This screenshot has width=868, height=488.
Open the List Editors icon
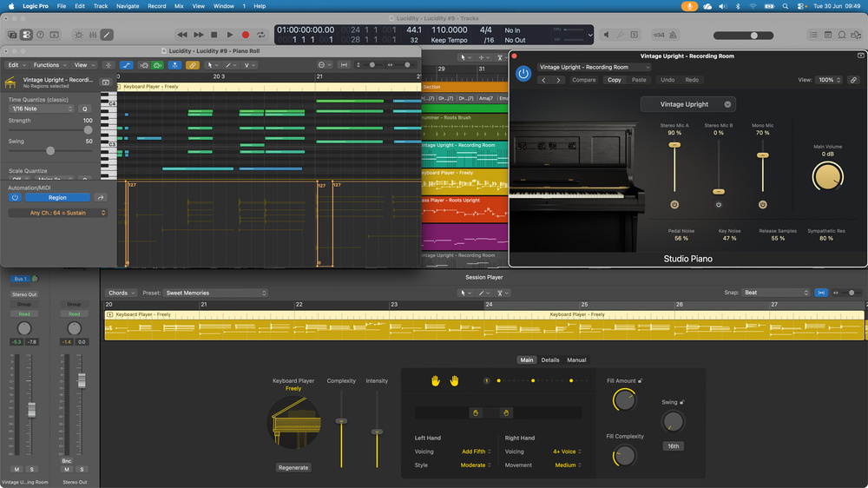point(813,35)
